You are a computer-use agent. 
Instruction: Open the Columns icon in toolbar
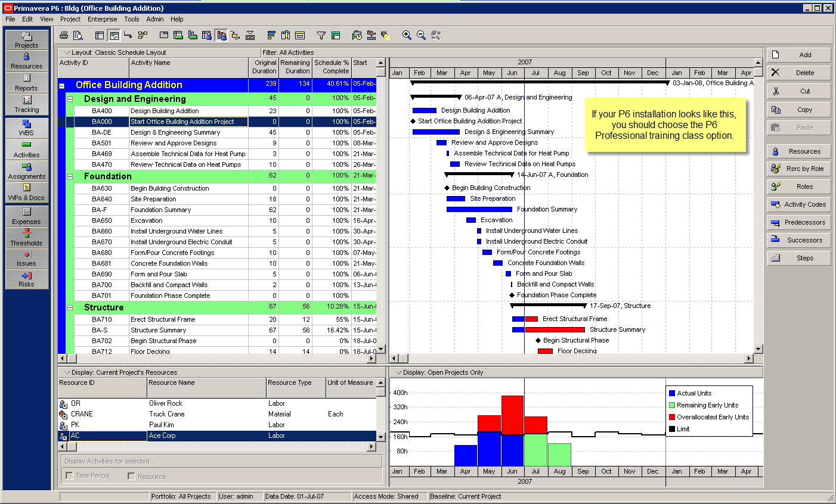pyautogui.click(x=286, y=36)
